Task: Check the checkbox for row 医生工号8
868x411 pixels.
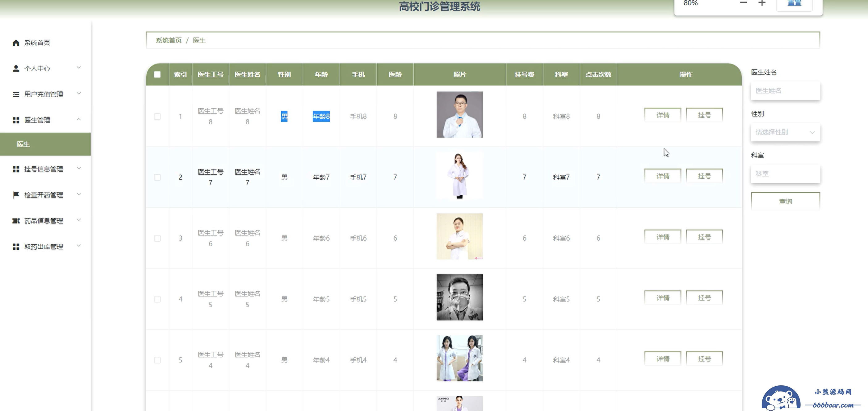Action: [x=157, y=116]
